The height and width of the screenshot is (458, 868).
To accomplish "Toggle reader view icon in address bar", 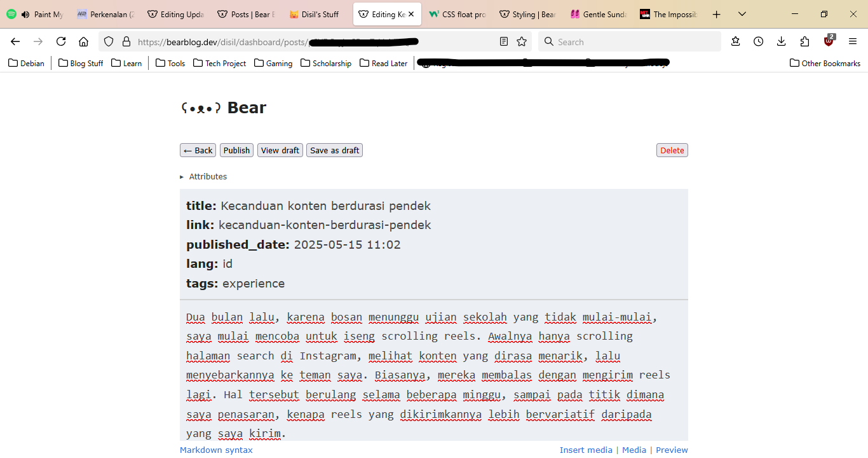I will (504, 41).
